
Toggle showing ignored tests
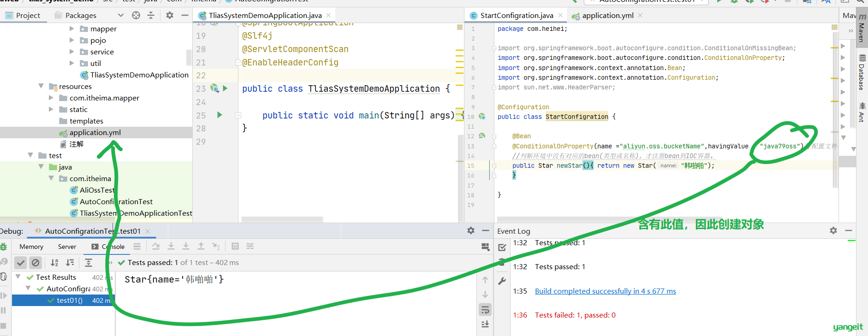(x=36, y=263)
